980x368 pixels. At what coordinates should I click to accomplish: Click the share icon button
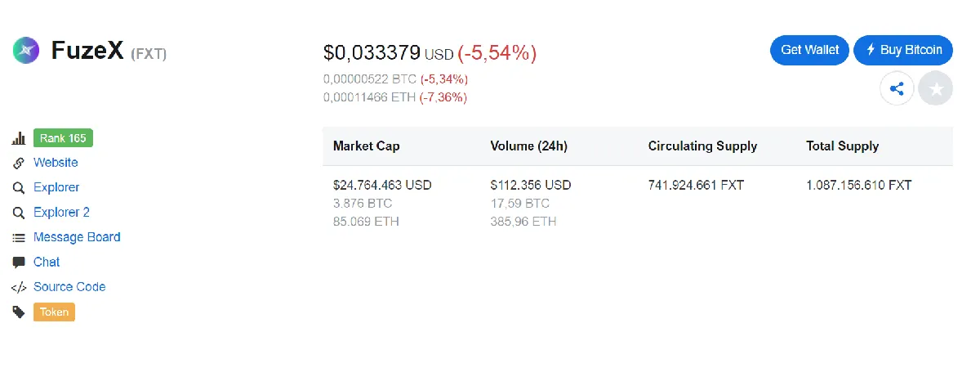897,88
